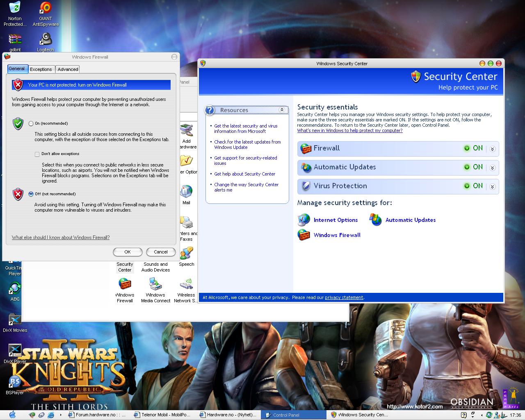Screen dimensions: 525x420
Task: Click the help question mark tray icon
Action: coord(463,415)
